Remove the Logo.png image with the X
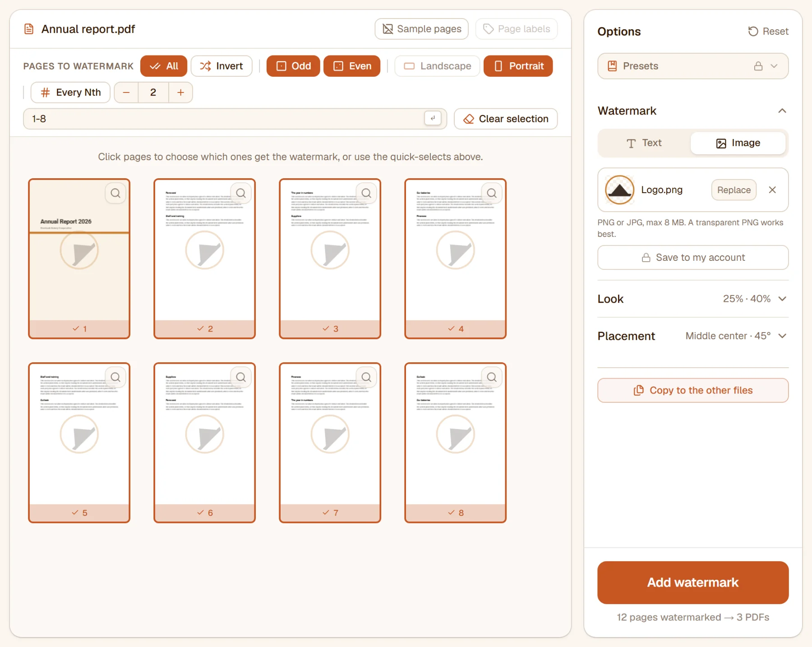 772,190
